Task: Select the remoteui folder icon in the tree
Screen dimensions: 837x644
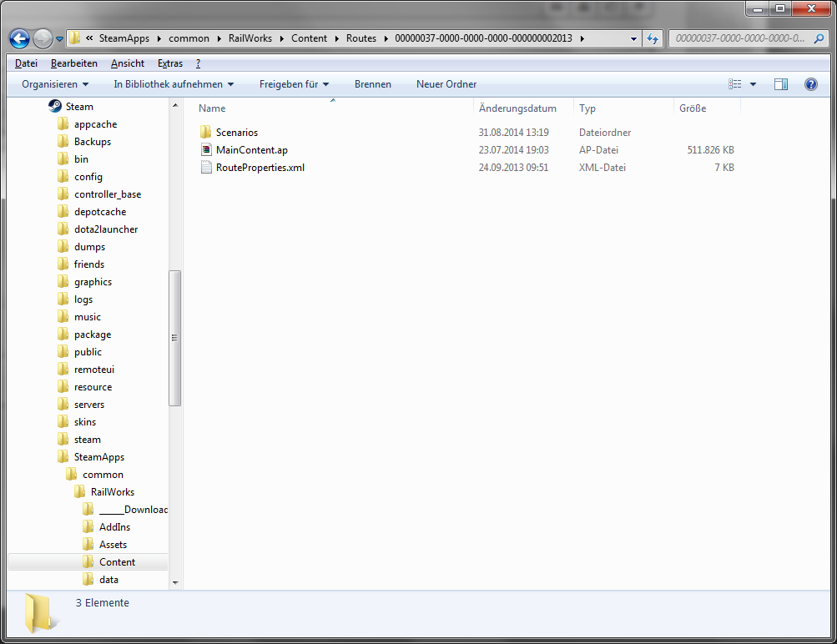Action: coord(63,370)
